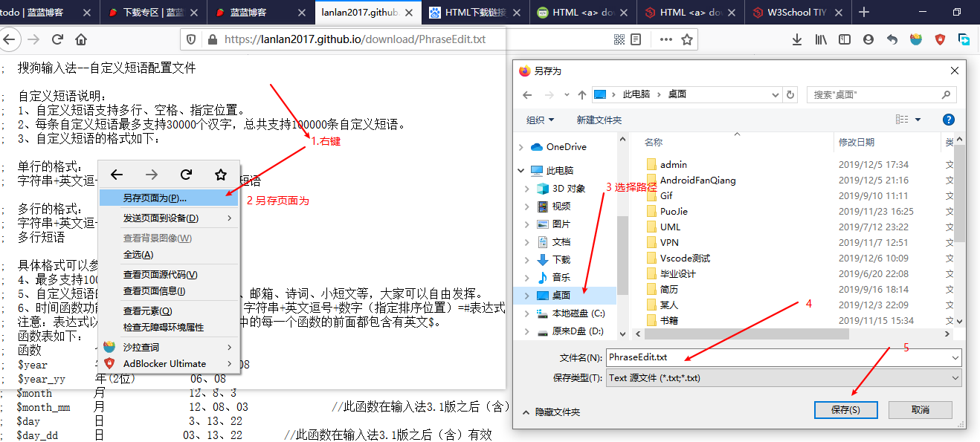Click the file list vertical scrollbar
This screenshot has width=980, height=442.
point(960,195)
